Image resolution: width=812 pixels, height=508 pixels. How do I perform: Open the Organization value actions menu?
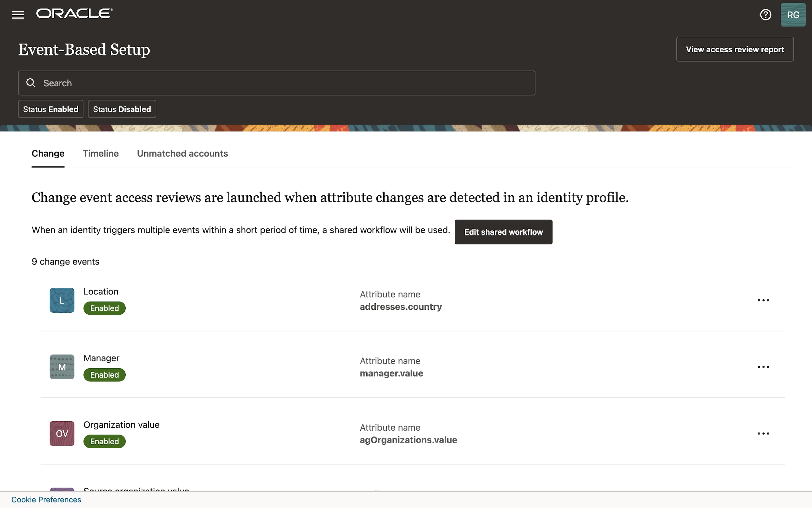(764, 434)
